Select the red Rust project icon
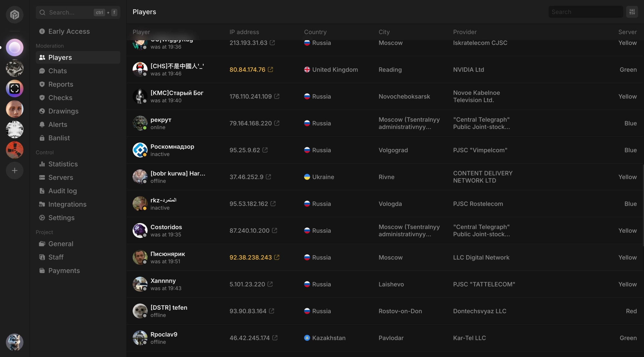The width and height of the screenshot is (644, 357). click(14, 150)
